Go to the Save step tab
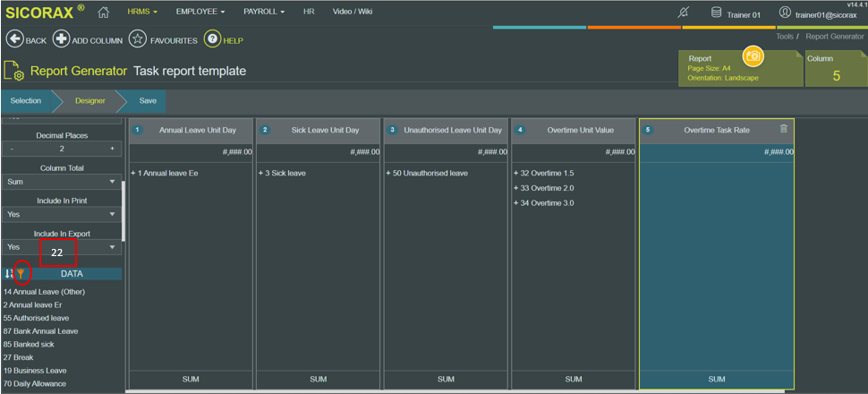The height and width of the screenshot is (394, 868). (x=148, y=101)
